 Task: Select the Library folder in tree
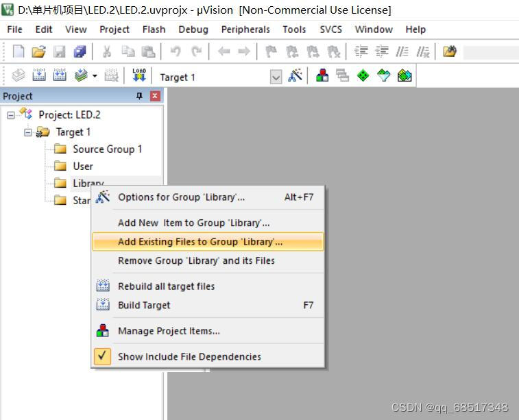tap(88, 182)
